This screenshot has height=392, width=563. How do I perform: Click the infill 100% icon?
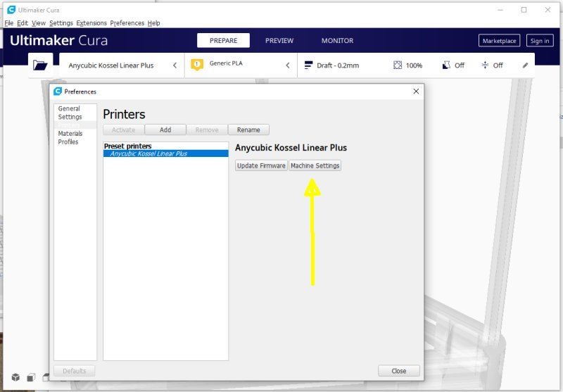click(398, 65)
